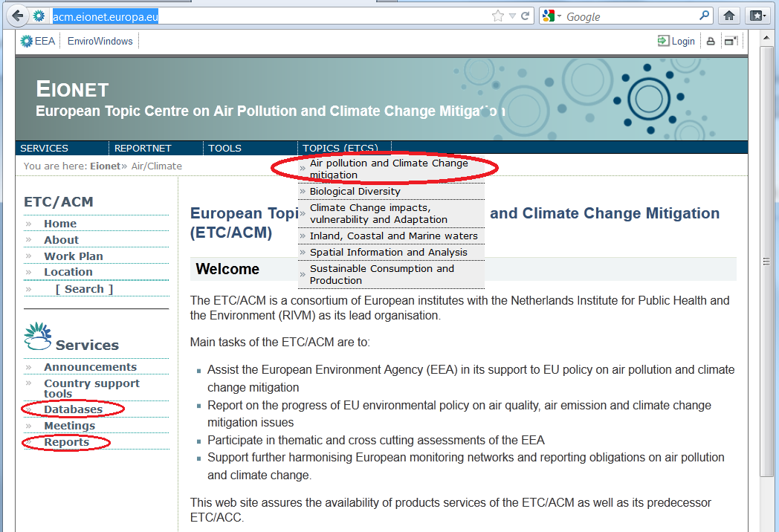Click the EEA logo link
This screenshot has width=779, height=532.
[x=38, y=41]
